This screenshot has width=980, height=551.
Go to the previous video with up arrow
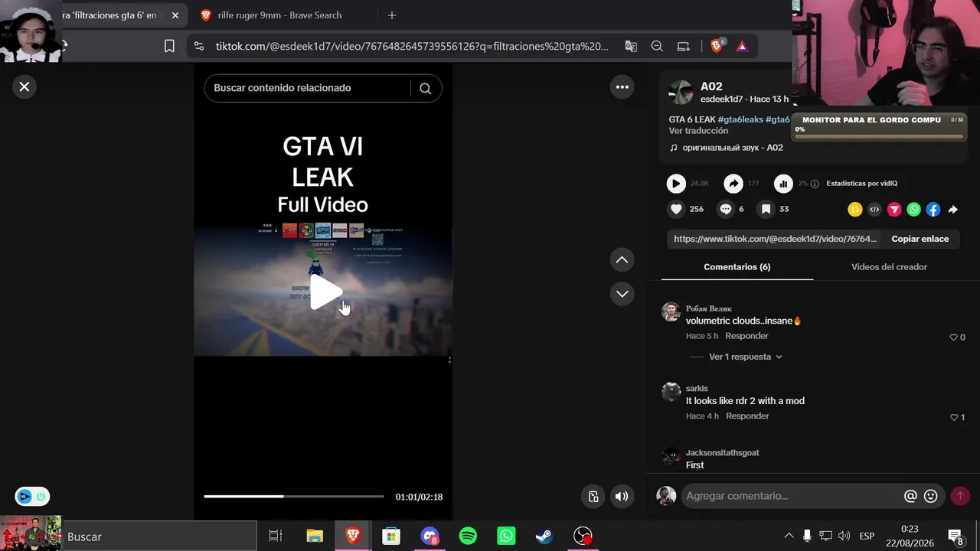tap(622, 260)
